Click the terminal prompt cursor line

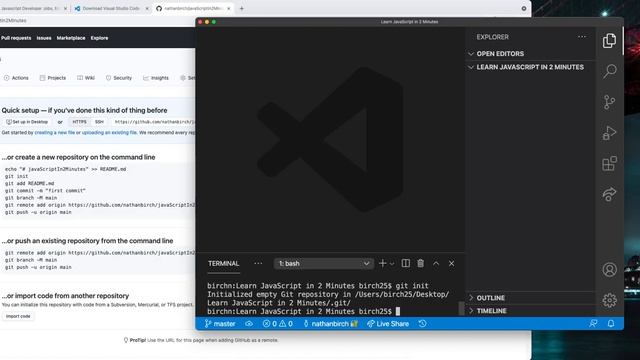tap(304, 311)
